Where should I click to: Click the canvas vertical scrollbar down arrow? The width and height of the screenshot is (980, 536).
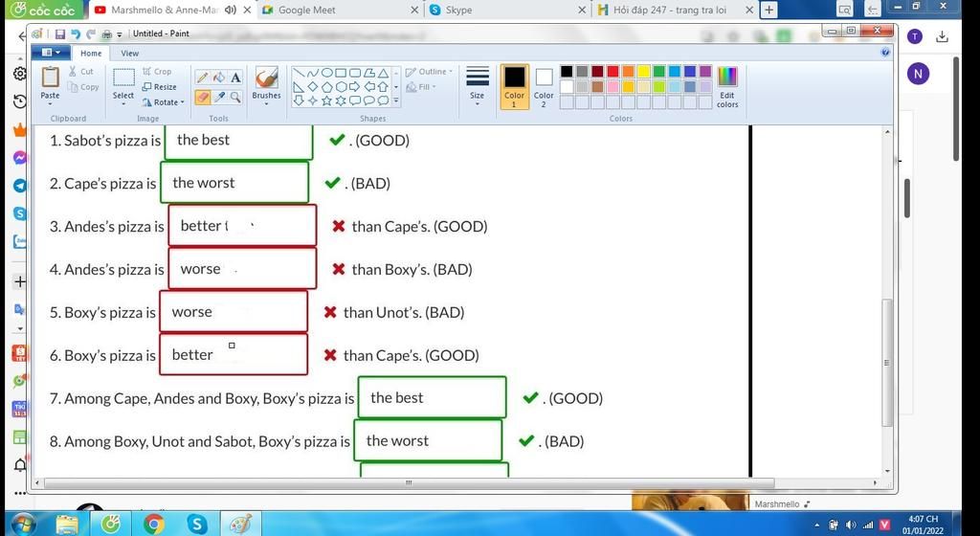(887, 471)
